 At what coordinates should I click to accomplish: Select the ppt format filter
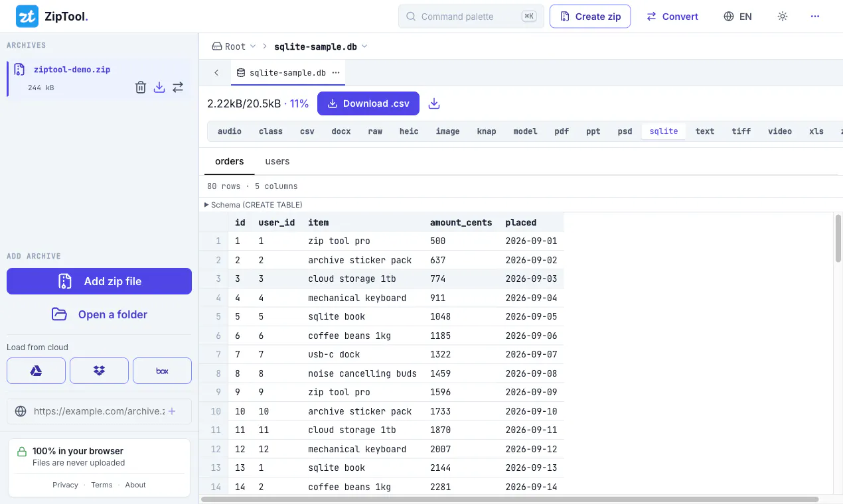(x=593, y=131)
